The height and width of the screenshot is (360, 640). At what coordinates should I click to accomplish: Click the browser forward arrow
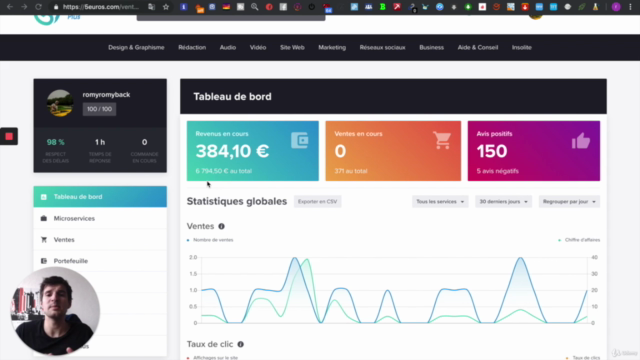24,7
